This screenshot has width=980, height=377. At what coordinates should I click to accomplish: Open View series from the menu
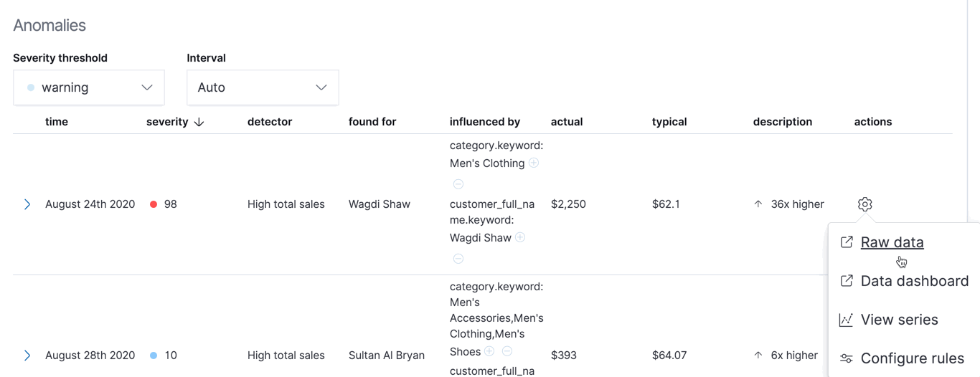coord(899,320)
